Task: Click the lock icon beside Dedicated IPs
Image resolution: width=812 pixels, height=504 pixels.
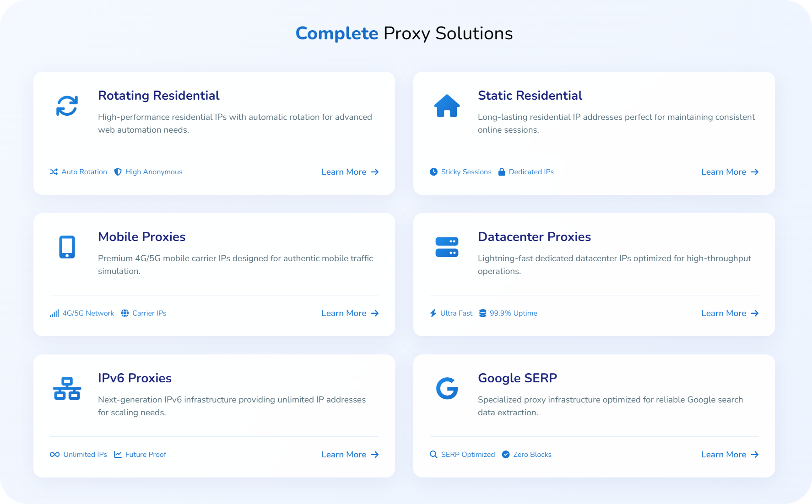Action: [x=502, y=172]
